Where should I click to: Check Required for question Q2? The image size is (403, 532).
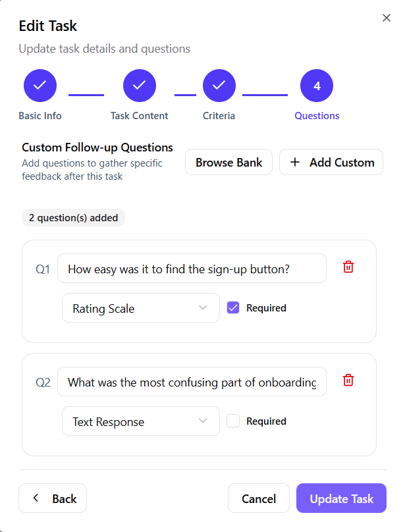point(233,421)
